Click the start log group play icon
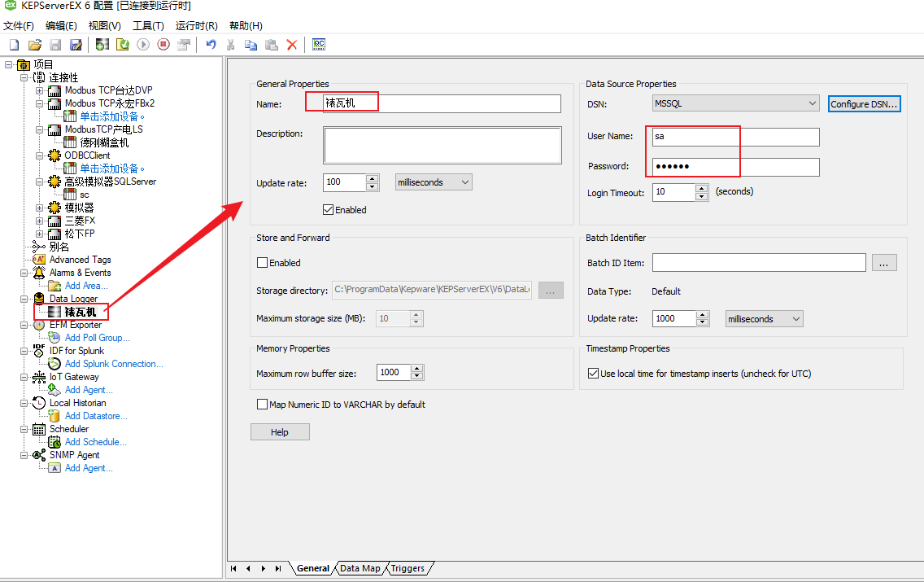This screenshot has width=924, height=582. (143, 45)
